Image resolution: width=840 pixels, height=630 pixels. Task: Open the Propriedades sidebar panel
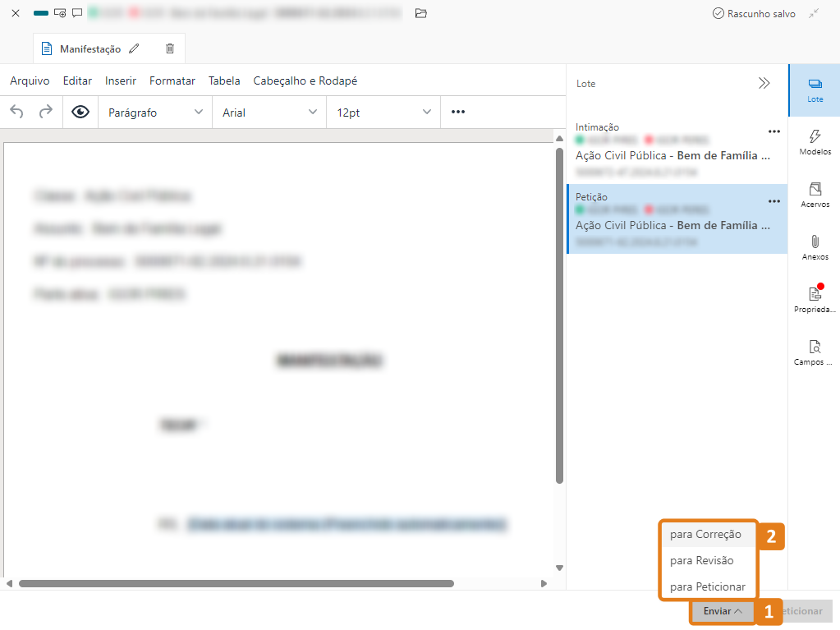tap(815, 299)
